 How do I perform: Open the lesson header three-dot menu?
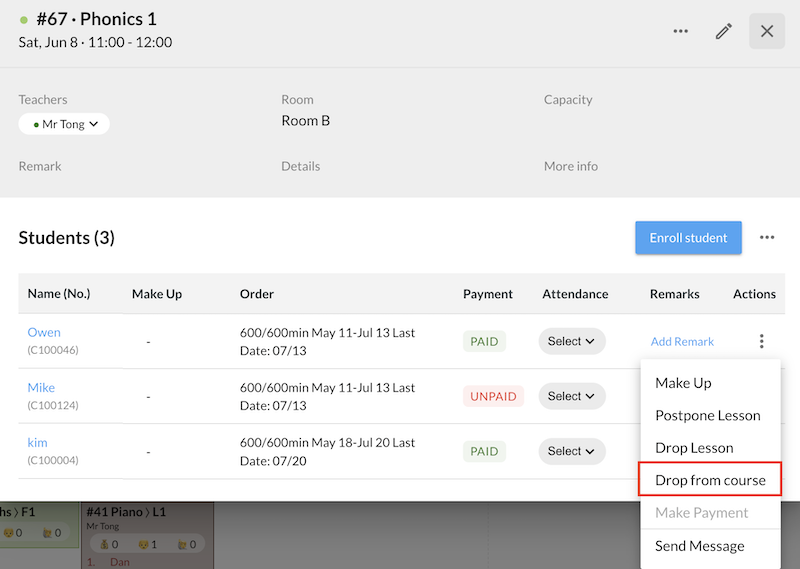(681, 31)
